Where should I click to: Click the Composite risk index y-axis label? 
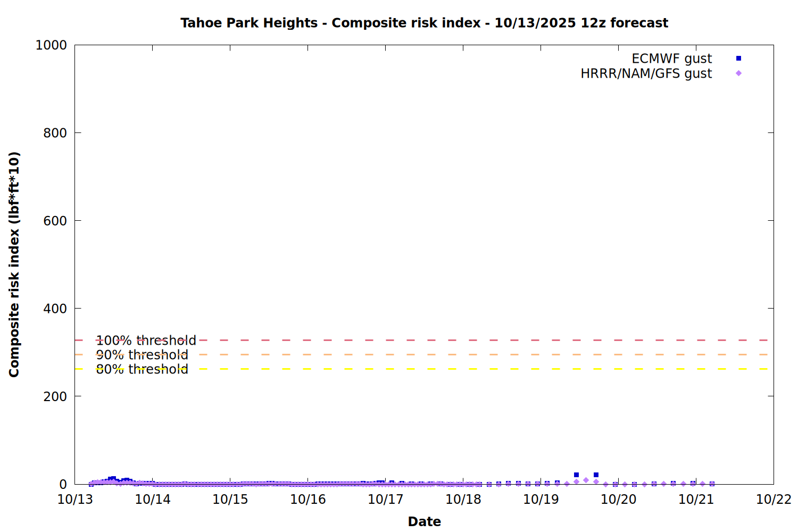14,264
